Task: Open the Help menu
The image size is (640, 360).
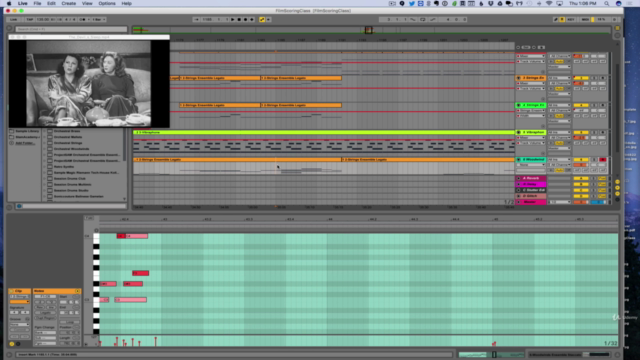Action: point(127,3)
